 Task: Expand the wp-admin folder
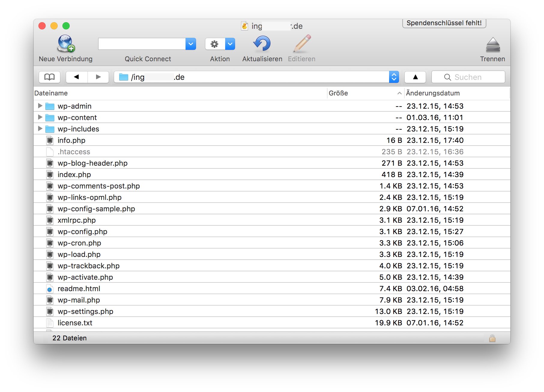40,106
